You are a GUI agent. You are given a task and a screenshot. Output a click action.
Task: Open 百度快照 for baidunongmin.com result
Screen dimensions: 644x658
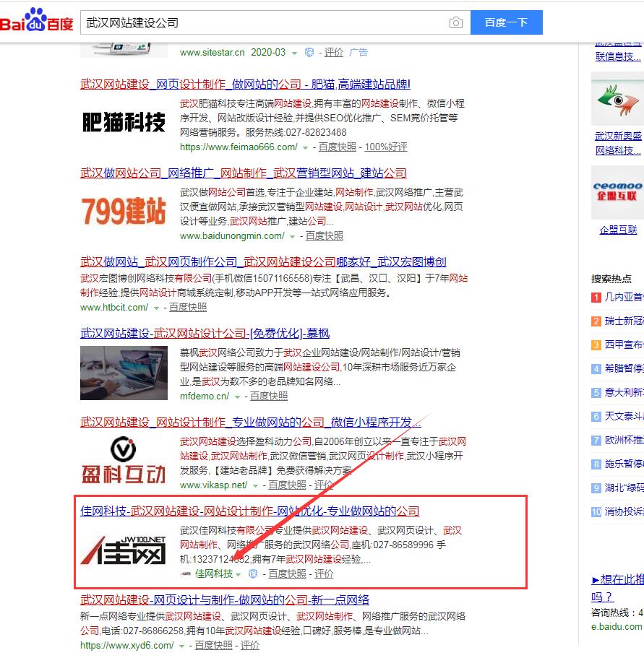coord(324,236)
